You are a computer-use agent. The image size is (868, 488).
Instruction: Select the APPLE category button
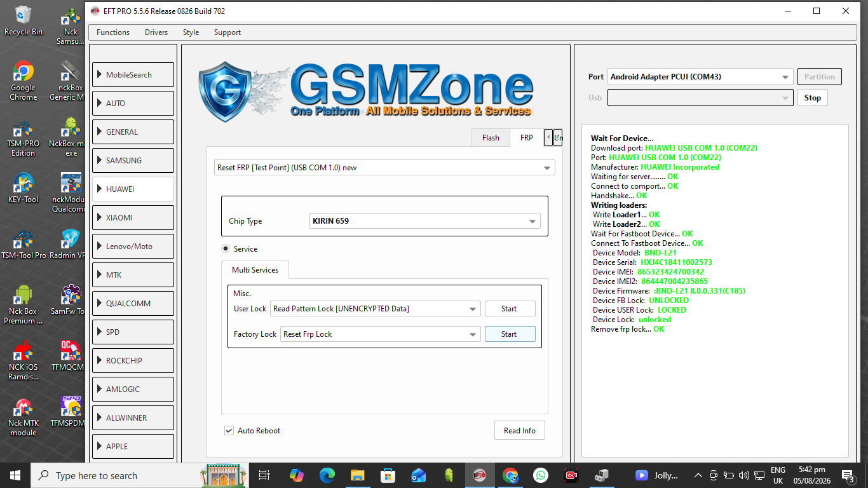(133, 446)
